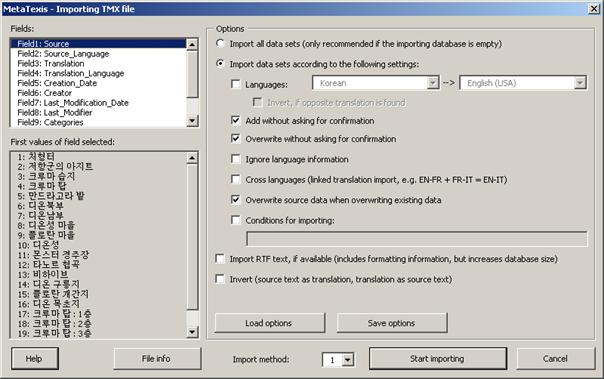Enable the Languages checkbox

click(x=235, y=84)
